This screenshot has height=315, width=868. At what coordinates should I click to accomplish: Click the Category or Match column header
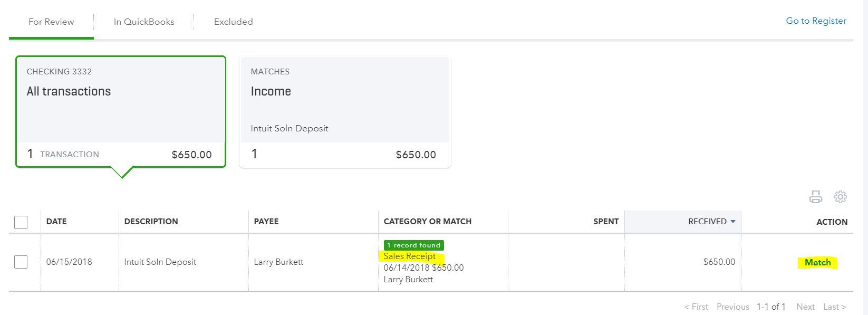428,222
